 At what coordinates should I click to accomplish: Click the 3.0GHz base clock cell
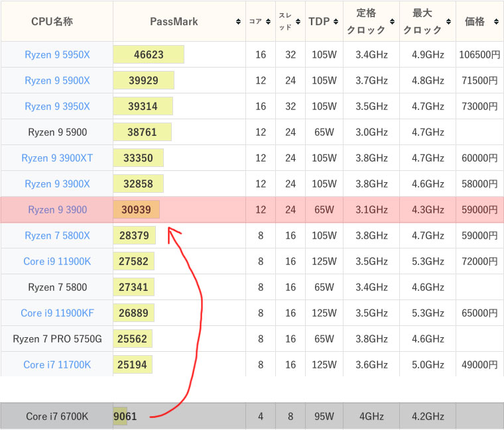pyautogui.click(x=371, y=132)
